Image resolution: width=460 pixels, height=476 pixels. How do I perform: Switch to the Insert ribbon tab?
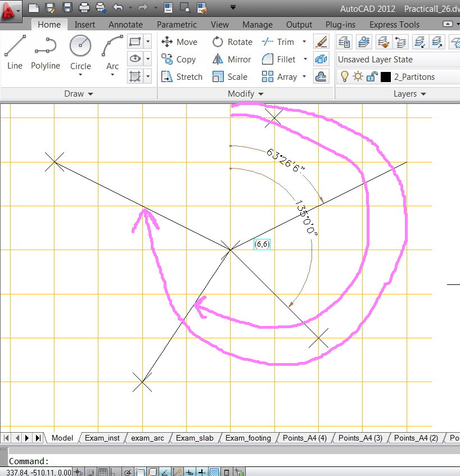tap(85, 25)
